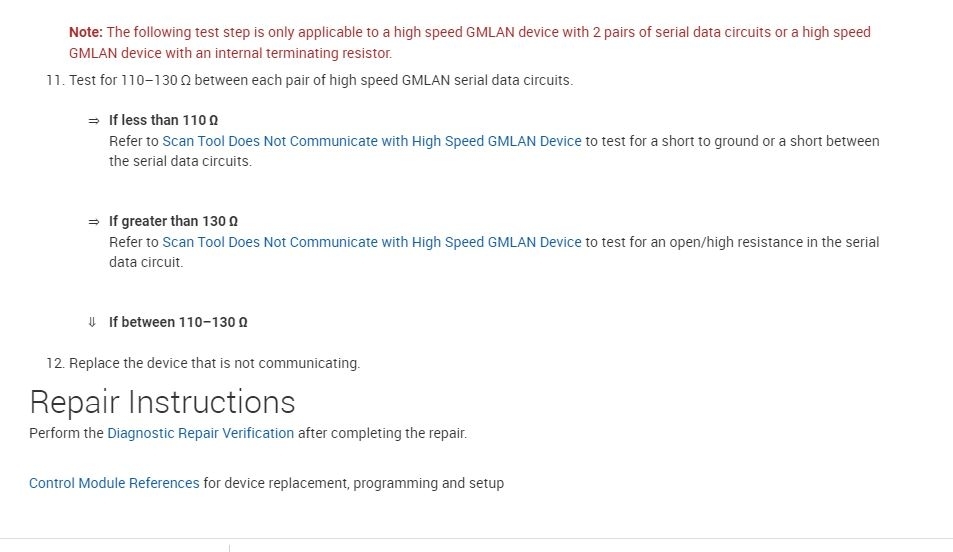Click the 'If less than 110 Ω' bold text
This screenshot has width=953, height=552.
[163, 120]
